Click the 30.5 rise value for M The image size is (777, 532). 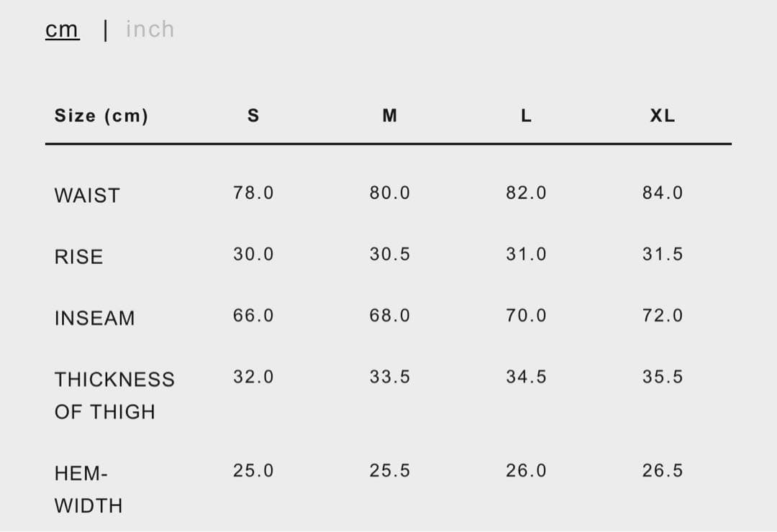389,254
